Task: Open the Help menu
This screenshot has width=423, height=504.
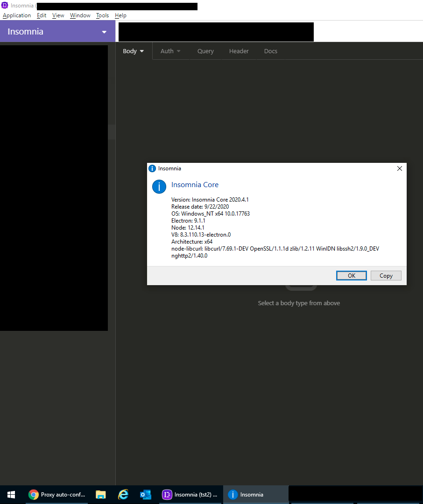Action: (x=120, y=15)
